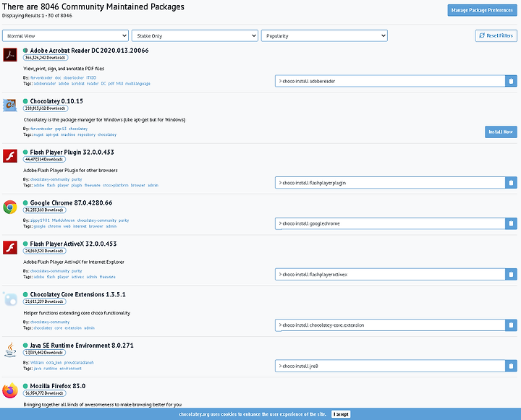Click green status dot beside Java SE Runtime
Image resolution: width=521 pixels, height=420 pixels.
tap(25, 346)
